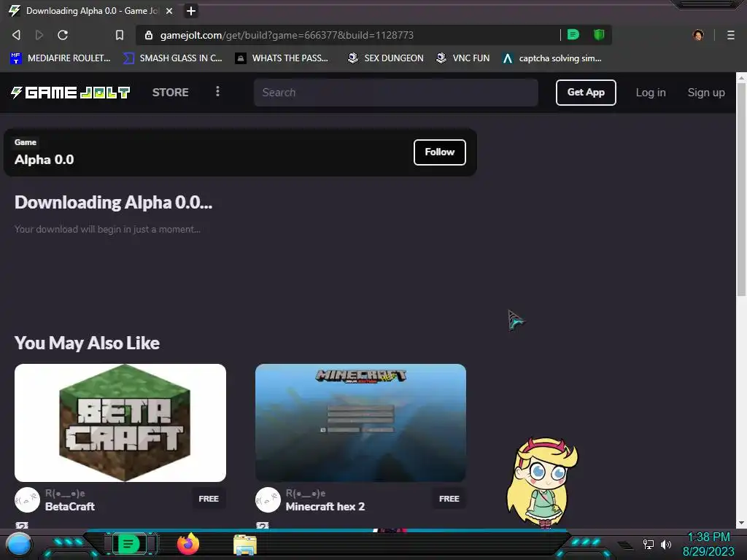The image size is (747, 560).
Task: Open the Start orb on taskbar
Action: pyautogui.click(x=18, y=544)
